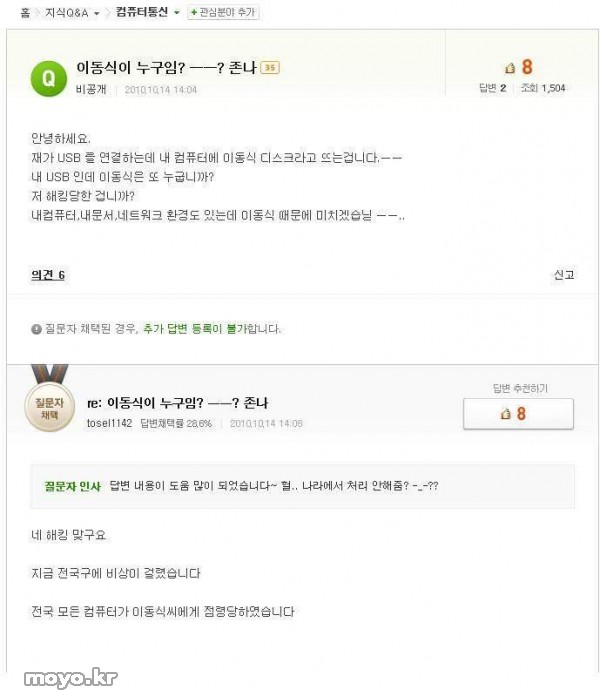This screenshot has height=690, width=600.
Task: Click the gray info icon before 질문자 채택된 경우
Action: (36, 329)
